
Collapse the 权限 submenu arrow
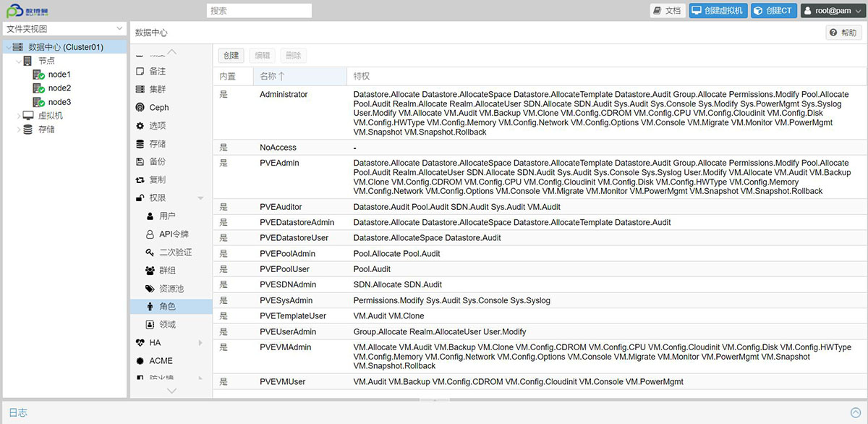(x=200, y=198)
